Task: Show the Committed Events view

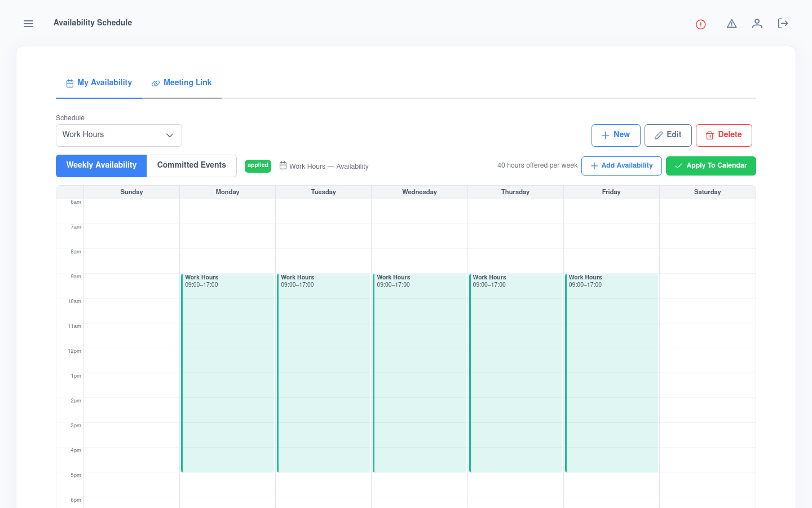Action: (192, 166)
